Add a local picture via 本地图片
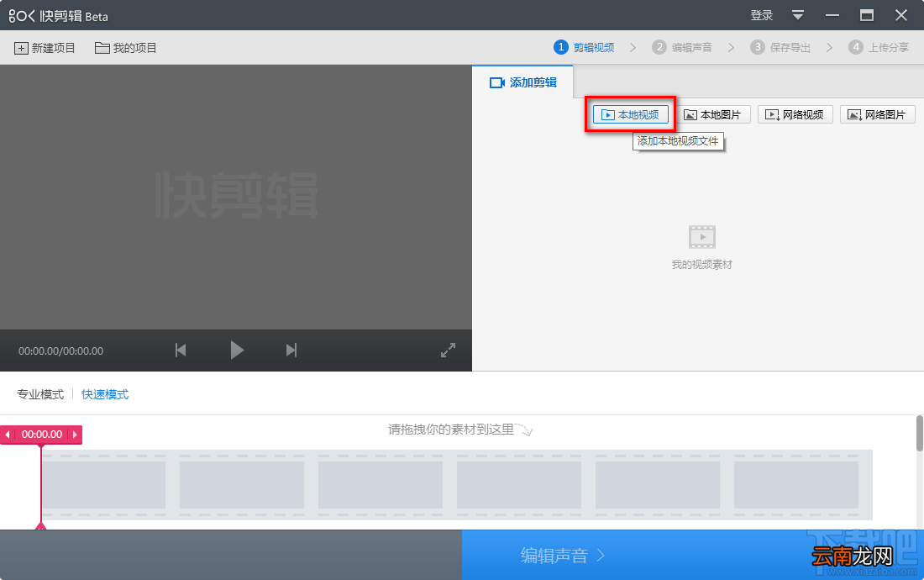Image resolution: width=924 pixels, height=580 pixels. [x=712, y=114]
